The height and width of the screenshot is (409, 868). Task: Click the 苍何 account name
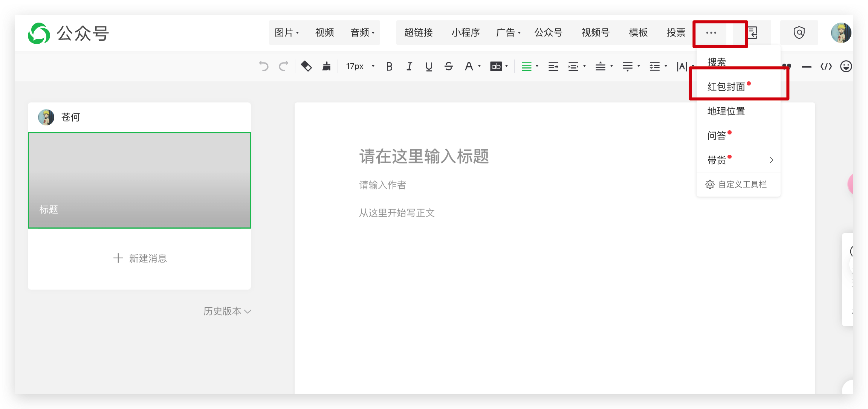pyautogui.click(x=70, y=117)
